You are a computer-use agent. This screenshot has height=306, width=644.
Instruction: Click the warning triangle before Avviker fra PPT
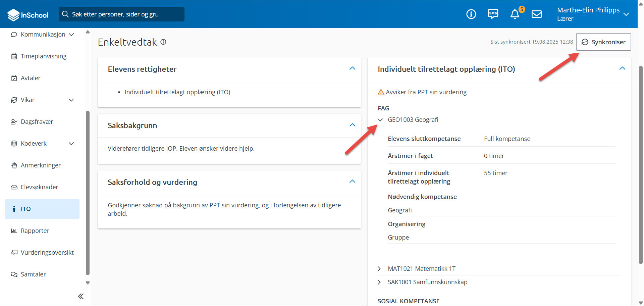point(381,92)
